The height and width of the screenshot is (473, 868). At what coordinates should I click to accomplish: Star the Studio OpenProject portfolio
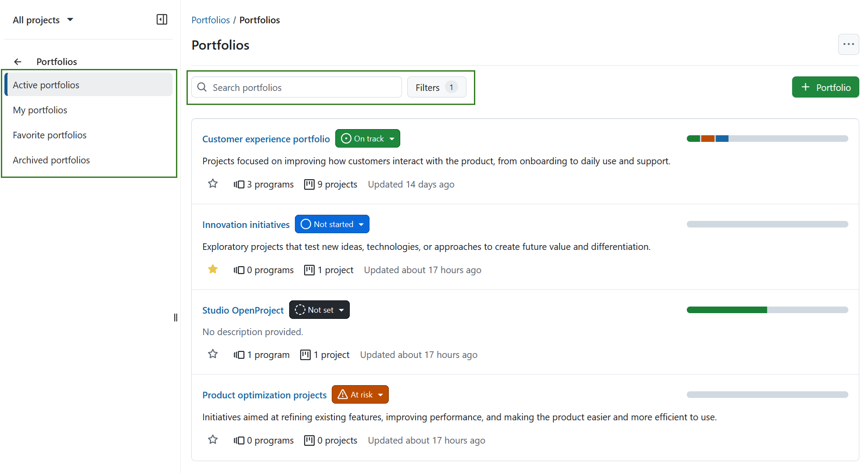(213, 354)
